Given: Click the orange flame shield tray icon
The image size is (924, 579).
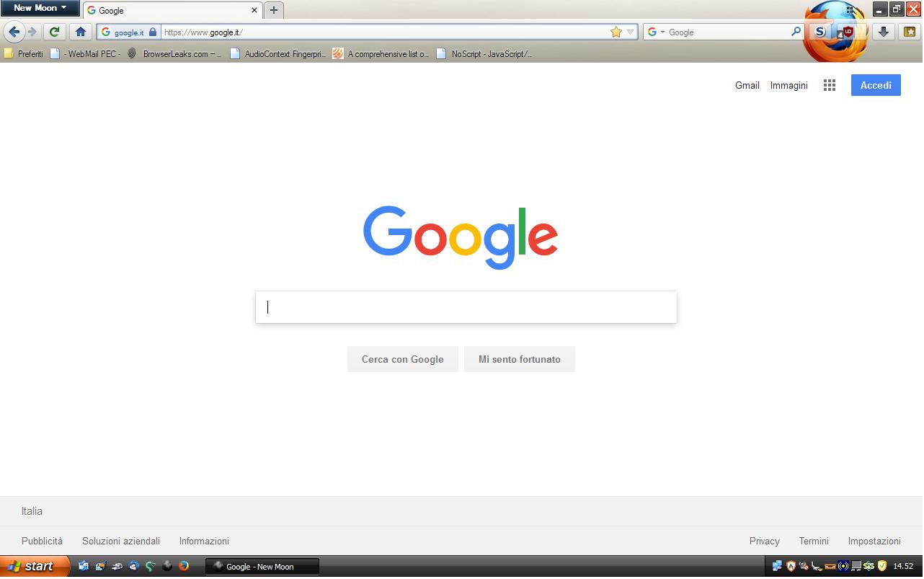Looking at the screenshot, I should point(791,567).
